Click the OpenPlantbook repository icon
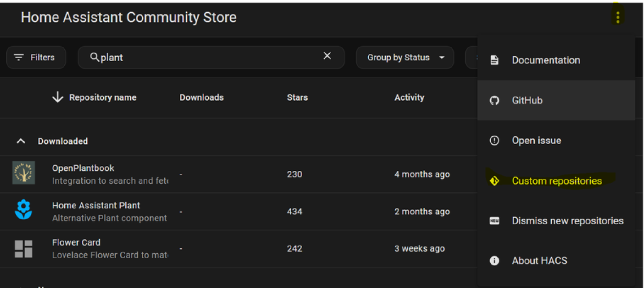The image size is (644, 288). point(24,173)
